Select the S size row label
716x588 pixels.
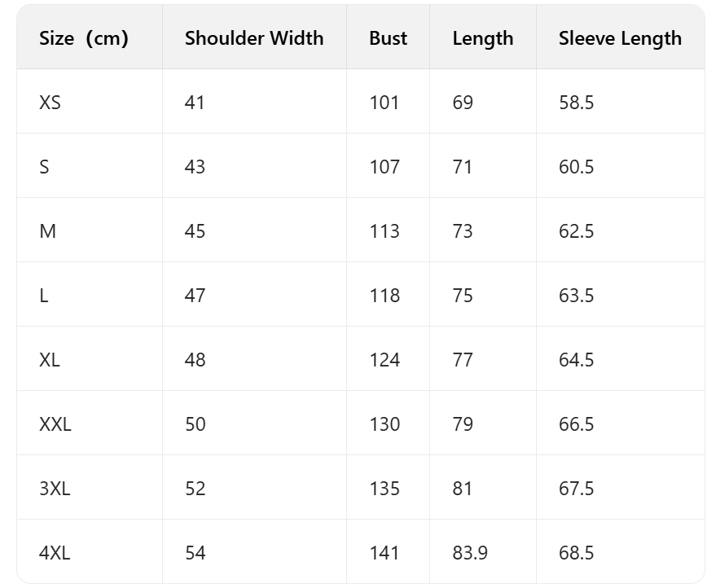pos(44,167)
